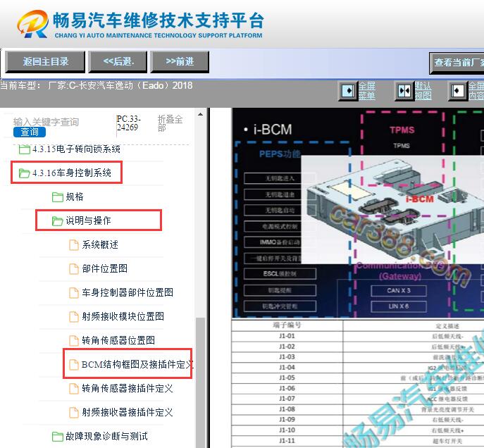Click the tree panel scrollbar thumb
This screenshot has width=484, height=448.
(x=200, y=382)
